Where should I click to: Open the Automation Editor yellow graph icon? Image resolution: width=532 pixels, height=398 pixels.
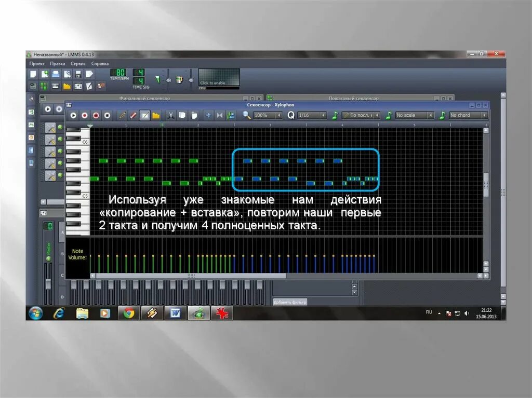(67, 86)
